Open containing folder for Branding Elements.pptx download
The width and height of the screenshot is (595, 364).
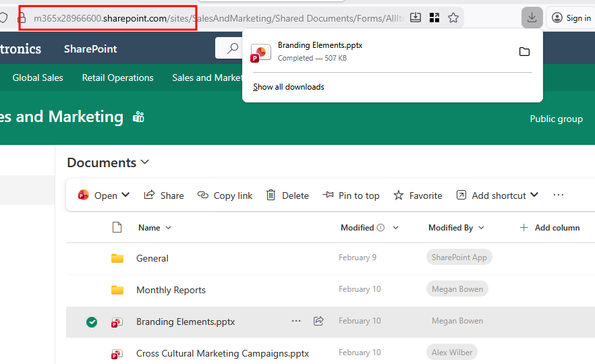(x=524, y=52)
